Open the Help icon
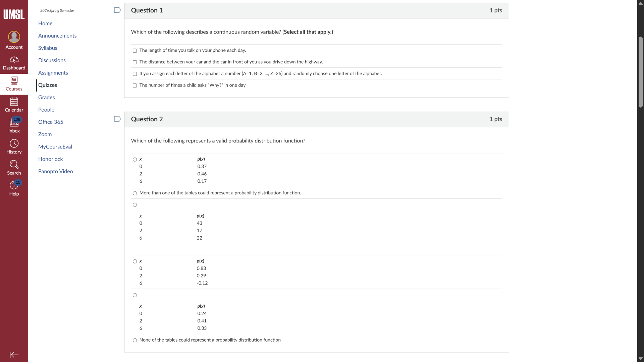 pyautogui.click(x=14, y=185)
